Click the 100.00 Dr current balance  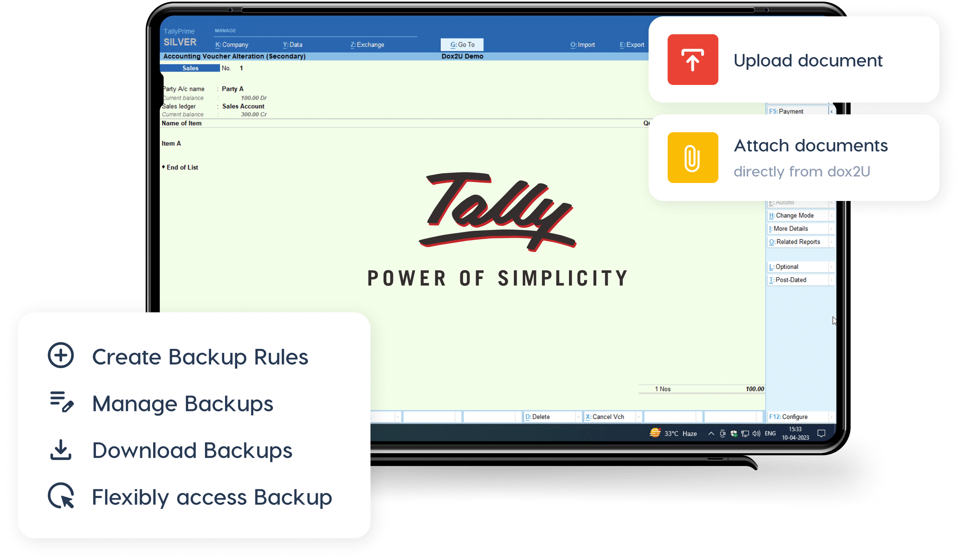254,98
